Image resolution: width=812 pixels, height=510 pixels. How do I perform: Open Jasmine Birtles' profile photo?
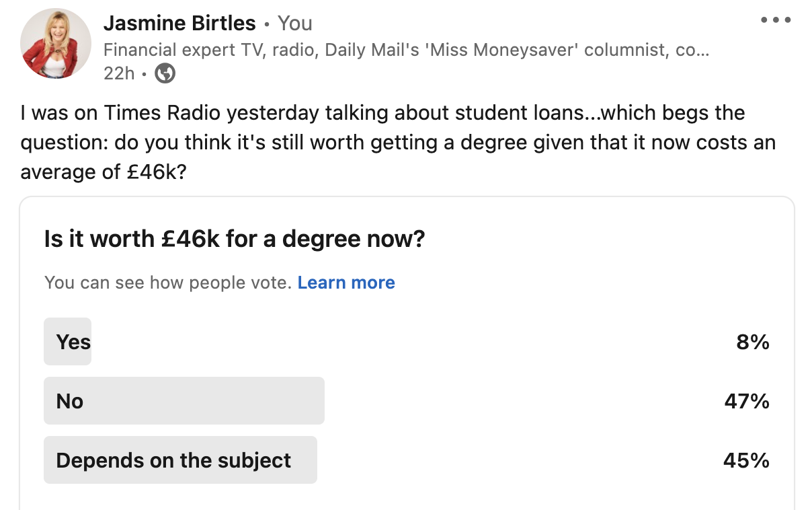click(x=56, y=44)
